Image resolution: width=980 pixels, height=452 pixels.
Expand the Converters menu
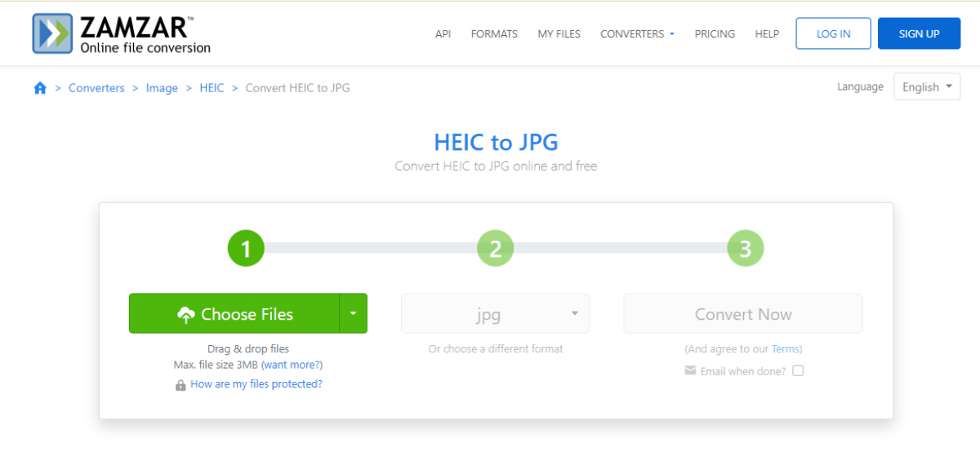pyautogui.click(x=637, y=33)
